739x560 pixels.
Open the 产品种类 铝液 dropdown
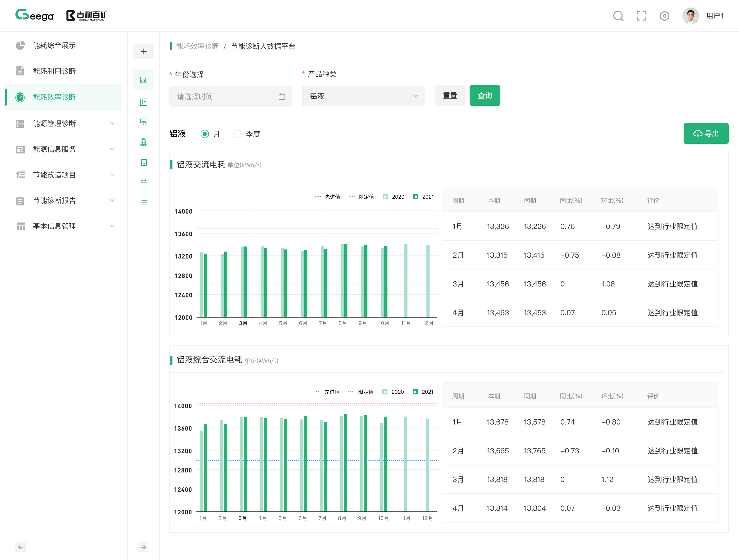(363, 96)
